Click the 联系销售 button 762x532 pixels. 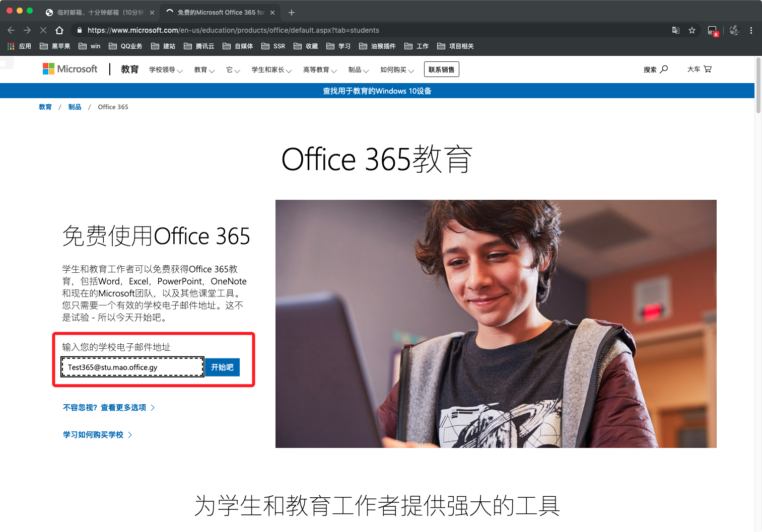[x=442, y=69]
